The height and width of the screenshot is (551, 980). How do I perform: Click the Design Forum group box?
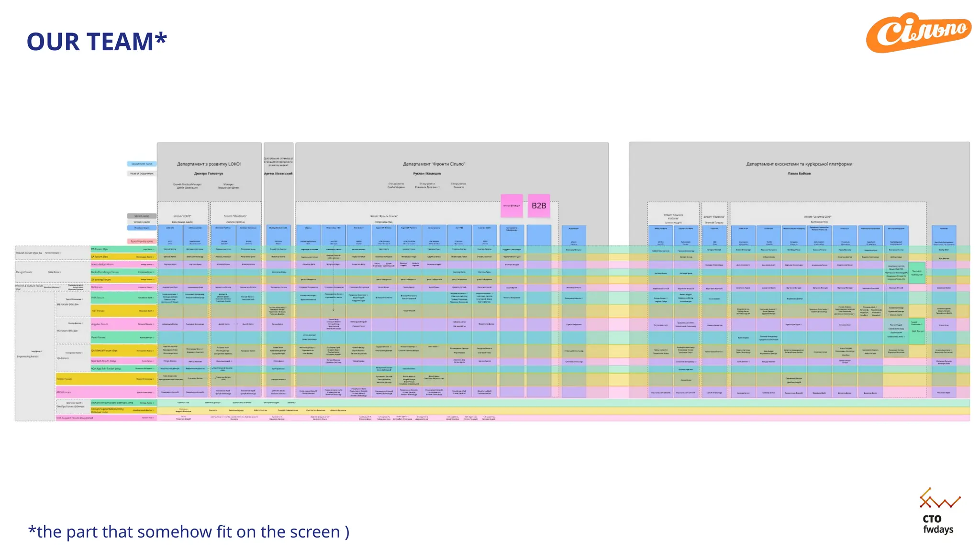38,272
